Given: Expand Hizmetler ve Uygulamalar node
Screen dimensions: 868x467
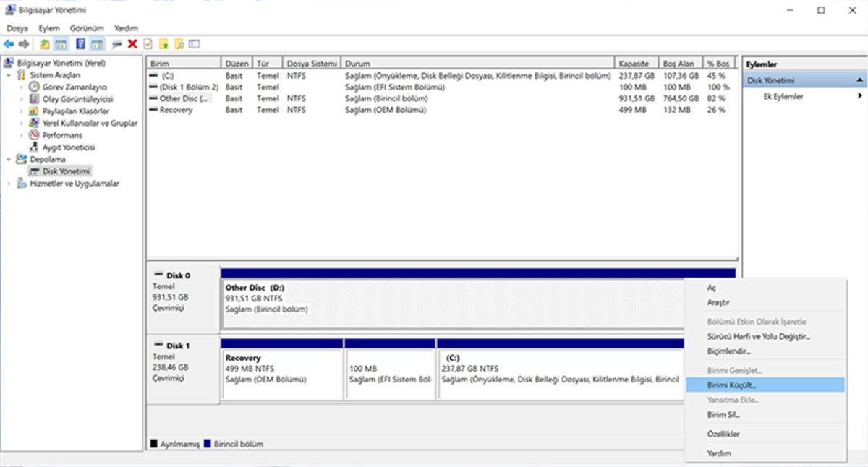Looking at the screenshot, I should tap(9, 184).
